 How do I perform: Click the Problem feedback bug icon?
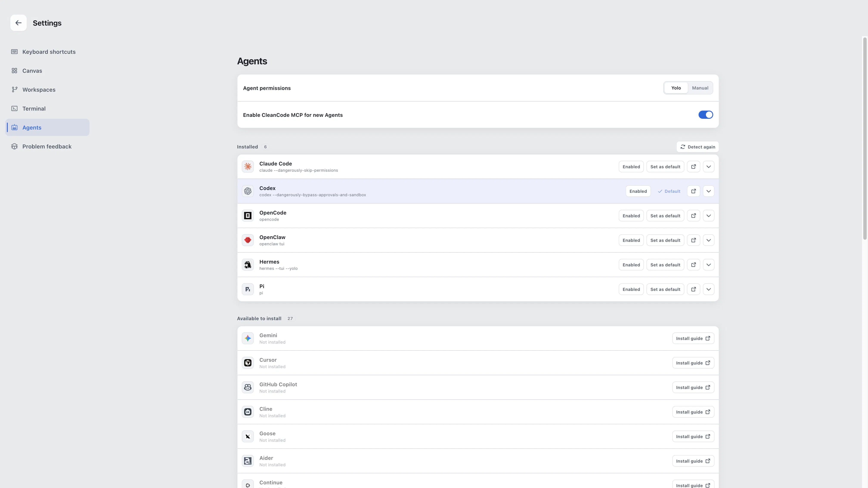point(14,147)
